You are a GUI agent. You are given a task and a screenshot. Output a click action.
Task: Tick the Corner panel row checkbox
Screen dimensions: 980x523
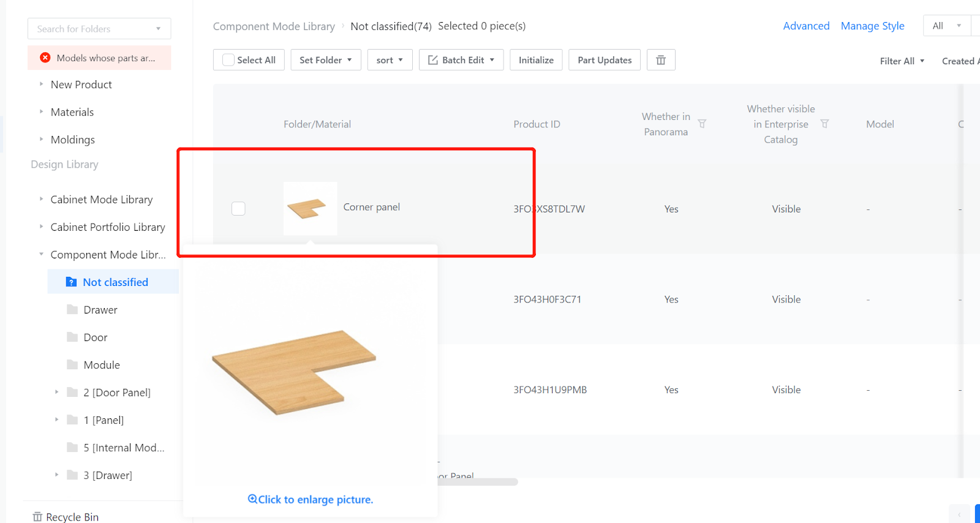pyautogui.click(x=238, y=209)
